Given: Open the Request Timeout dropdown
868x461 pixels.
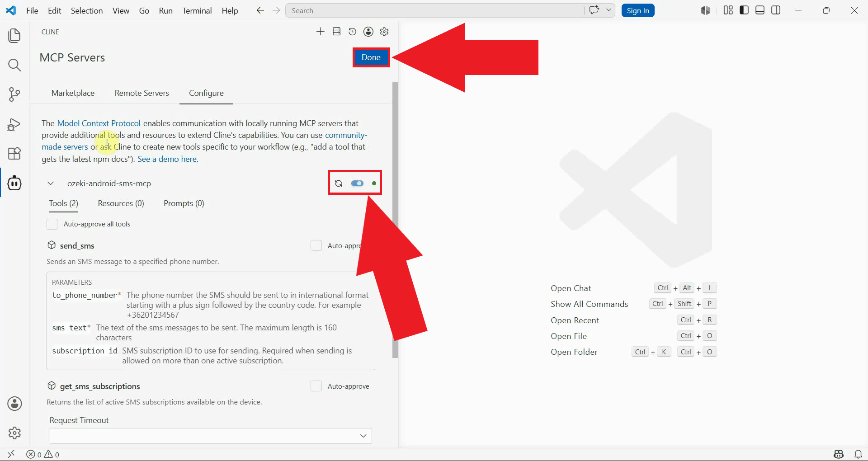Looking at the screenshot, I should click(211, 436).
